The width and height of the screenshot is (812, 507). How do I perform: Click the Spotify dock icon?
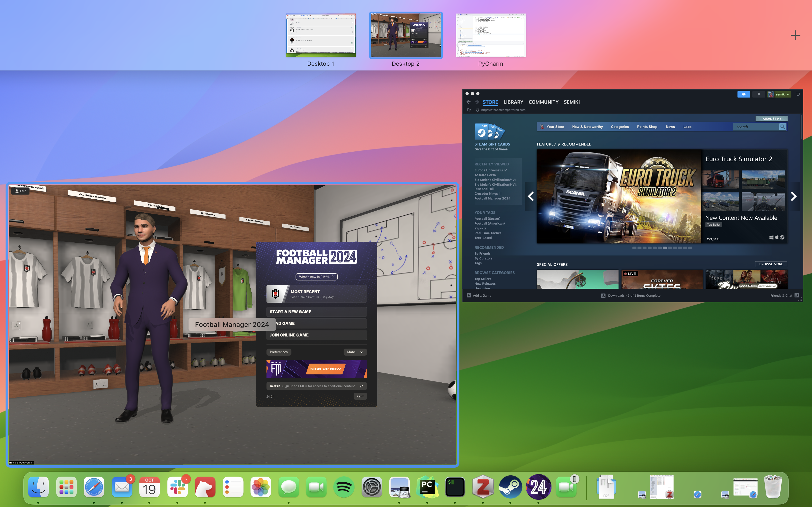(343, 487)
